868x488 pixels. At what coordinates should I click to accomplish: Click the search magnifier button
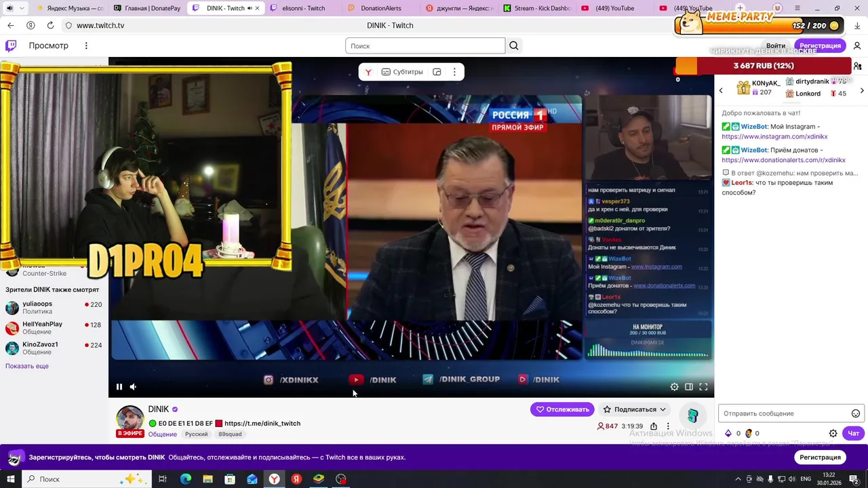(514, 45)
